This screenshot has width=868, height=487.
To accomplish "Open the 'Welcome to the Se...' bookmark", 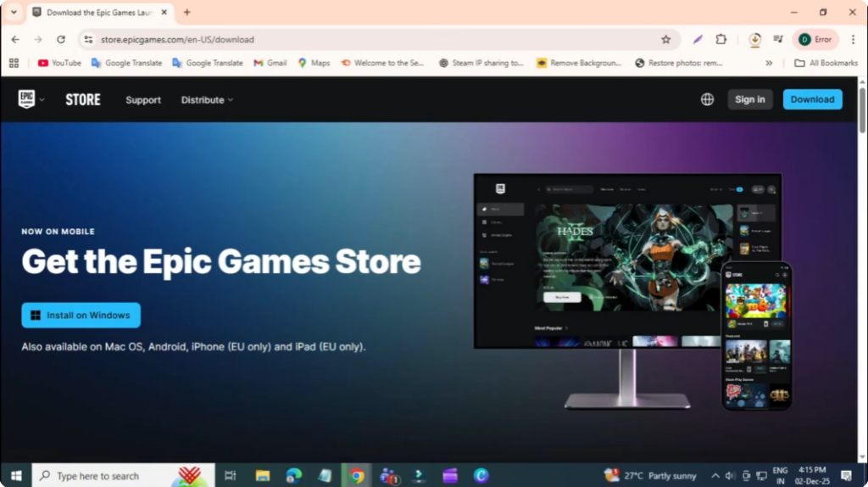I will [382, 63].
